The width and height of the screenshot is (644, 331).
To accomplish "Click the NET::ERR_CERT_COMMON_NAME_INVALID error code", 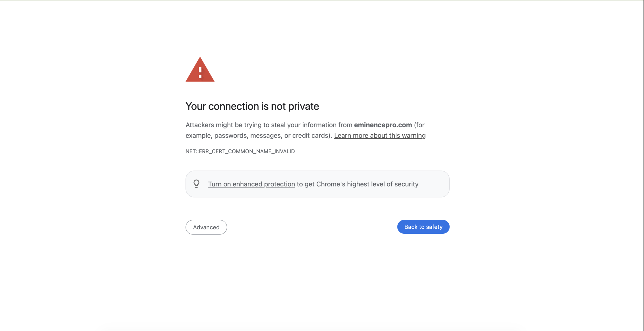I will [240, 151].
